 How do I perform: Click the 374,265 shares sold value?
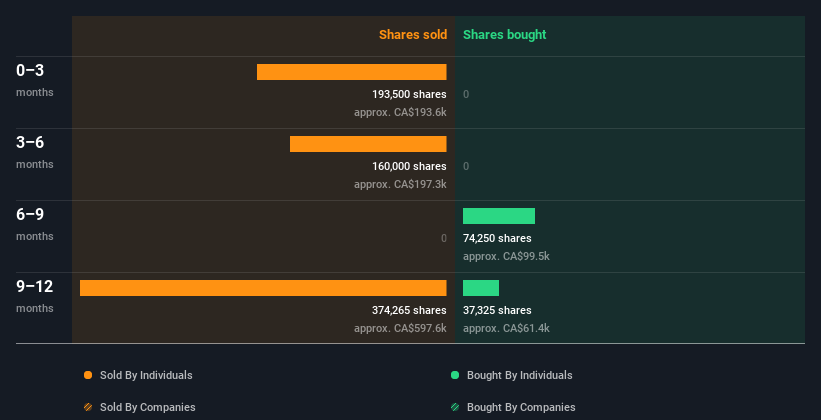coord(409,310)
